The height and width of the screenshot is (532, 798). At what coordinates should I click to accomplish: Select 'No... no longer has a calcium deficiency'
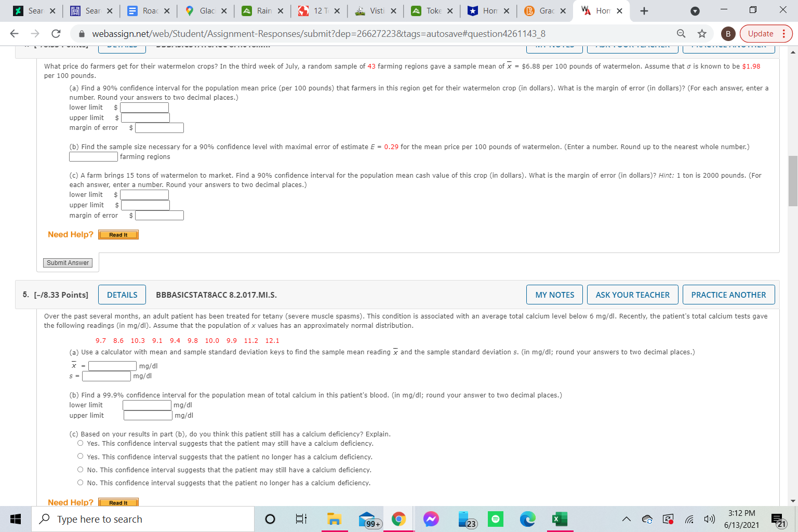[x=80, y=482]
